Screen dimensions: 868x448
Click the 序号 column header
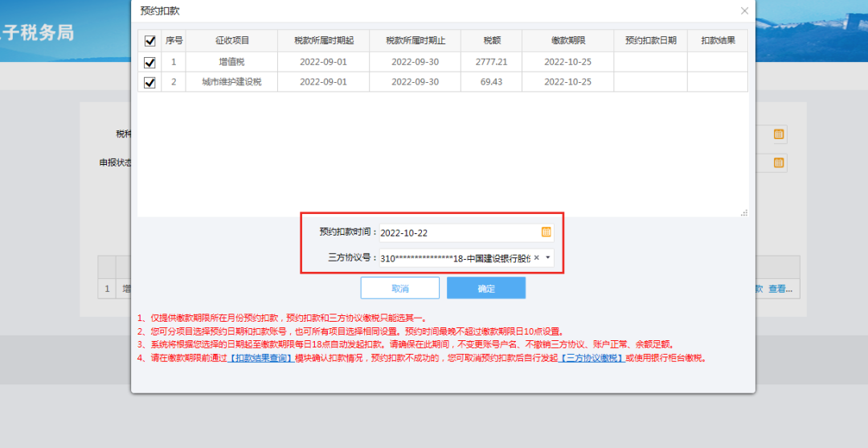tap(174, 40)
